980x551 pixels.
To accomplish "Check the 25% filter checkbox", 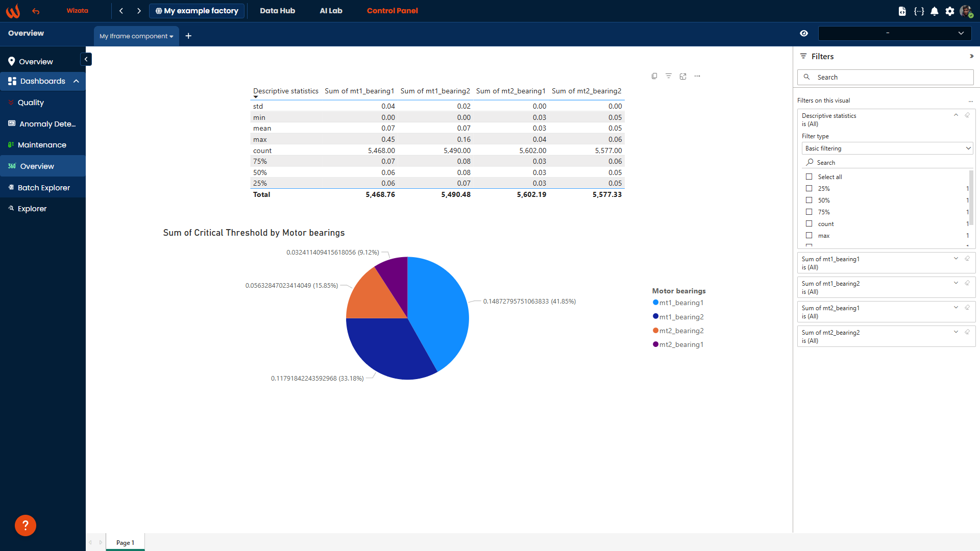I will (809, 188).
